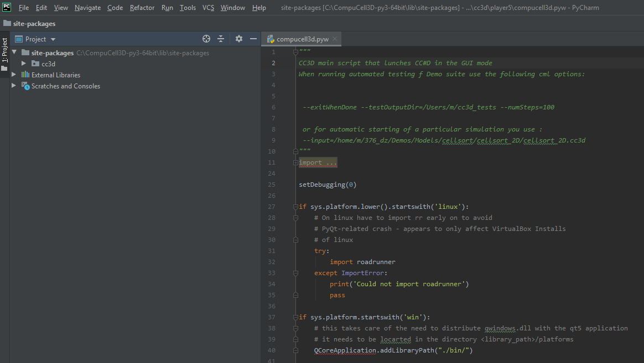The image size is (644, 363).
Task: Click the Python file icon on compucell3d.pyw tab
Action: coord(270,39)
